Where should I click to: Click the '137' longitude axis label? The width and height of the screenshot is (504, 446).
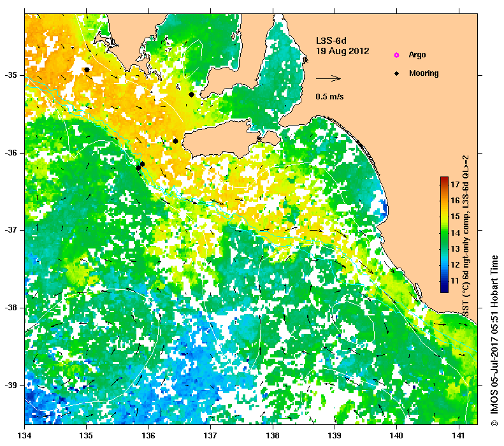(210, 436)
